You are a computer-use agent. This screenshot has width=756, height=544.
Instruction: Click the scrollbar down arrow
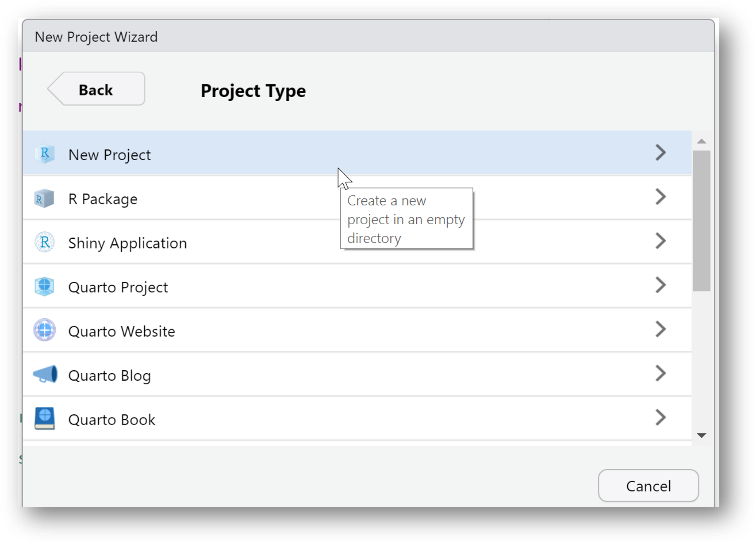701,436
